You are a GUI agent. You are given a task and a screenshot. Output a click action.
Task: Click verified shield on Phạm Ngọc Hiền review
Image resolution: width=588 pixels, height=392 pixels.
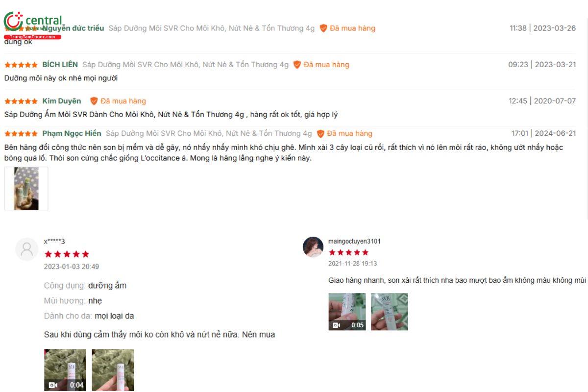click(x=320, y=133)
